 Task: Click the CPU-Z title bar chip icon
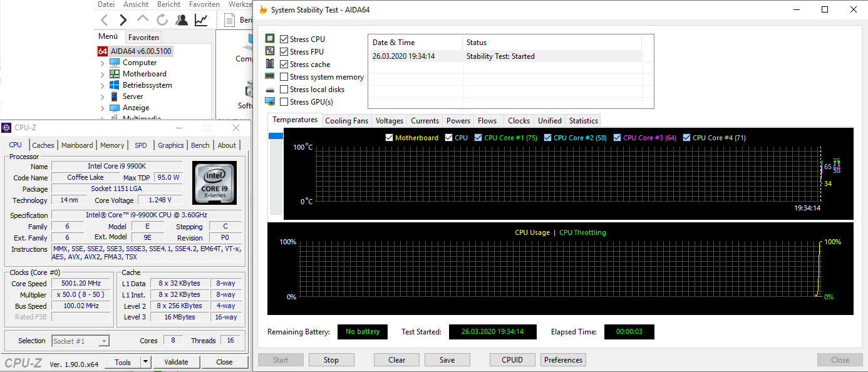(6, 128)
